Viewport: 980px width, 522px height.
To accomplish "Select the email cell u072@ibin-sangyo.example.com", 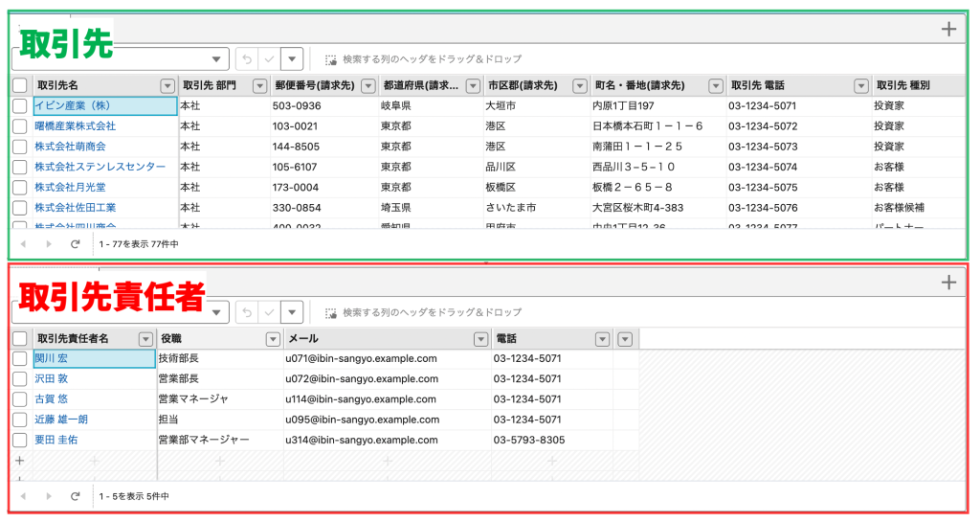I will (x=361, y=379).
